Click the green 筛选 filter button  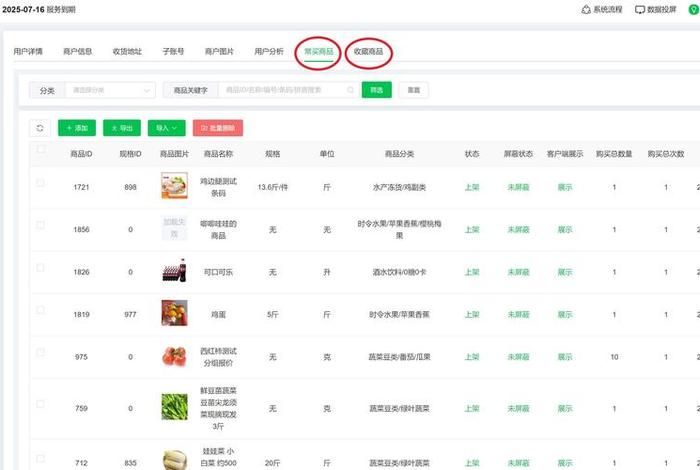click(376, 90)
